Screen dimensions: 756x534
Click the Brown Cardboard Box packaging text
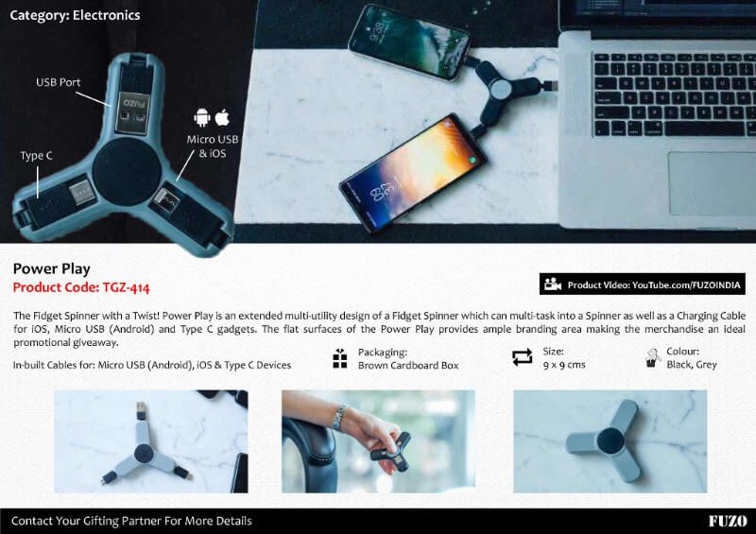[408, 365]
